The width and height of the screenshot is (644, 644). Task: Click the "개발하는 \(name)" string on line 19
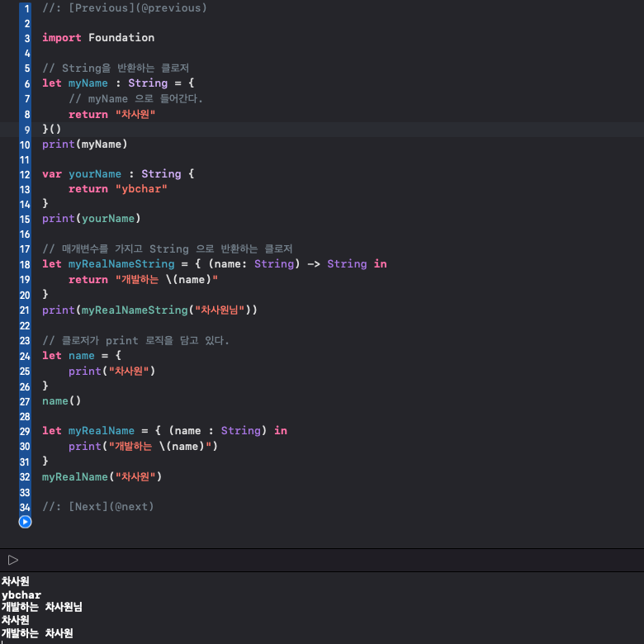166,280
